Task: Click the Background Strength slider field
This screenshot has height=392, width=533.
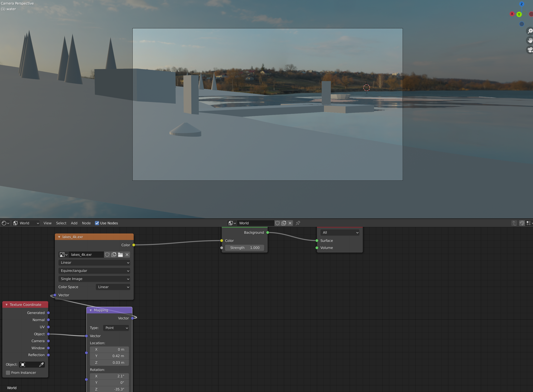Action: [244, 248]
